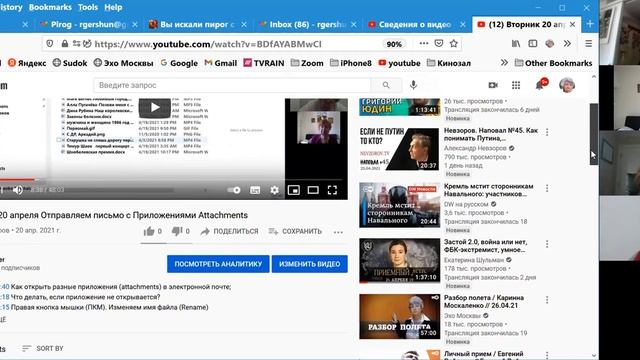The height and width of the screenshot is (360, 640).
Task: Open the account avatar menu
Action: [x=567, y=85]
